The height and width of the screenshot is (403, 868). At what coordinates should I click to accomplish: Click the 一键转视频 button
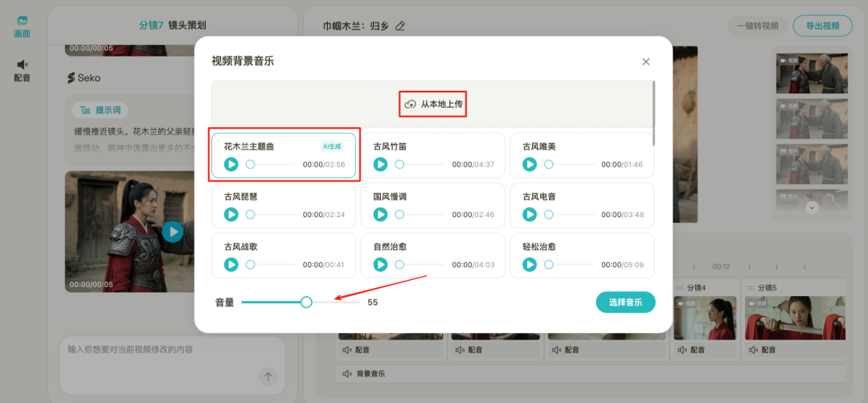[757, 26]
